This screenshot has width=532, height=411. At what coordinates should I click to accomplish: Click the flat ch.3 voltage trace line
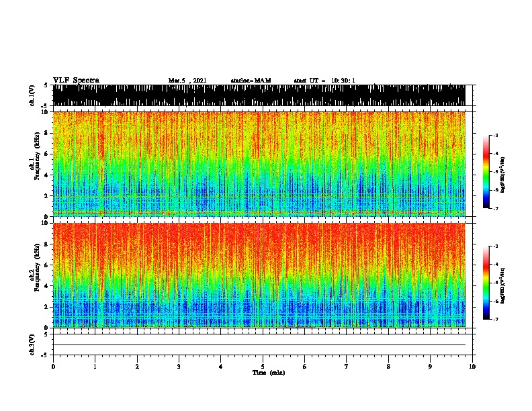tap(259, 345)
